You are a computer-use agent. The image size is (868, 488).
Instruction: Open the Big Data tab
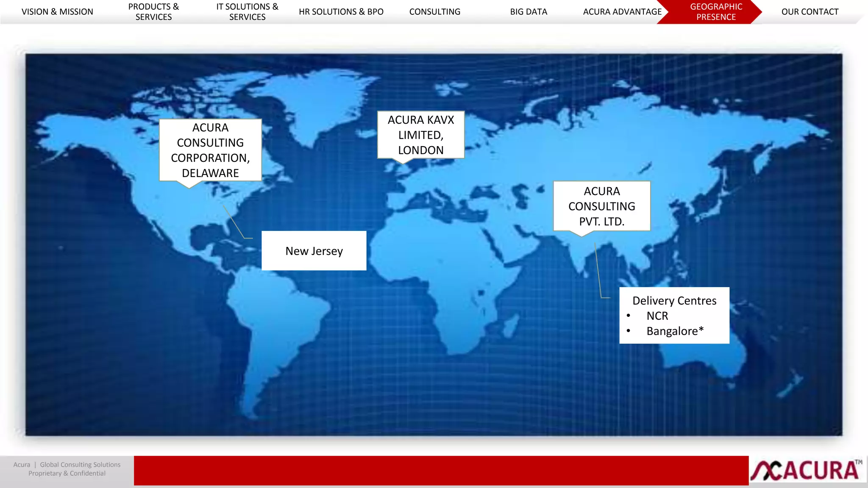[x=529, y=12]
